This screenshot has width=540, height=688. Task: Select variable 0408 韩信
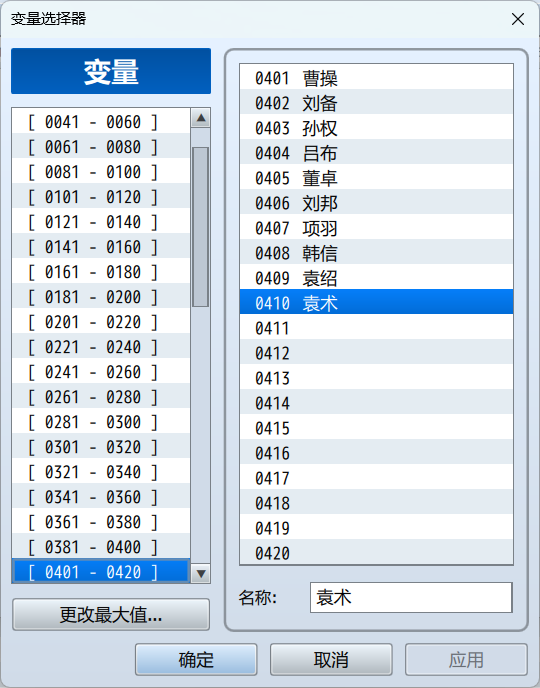tap(376, 253)
